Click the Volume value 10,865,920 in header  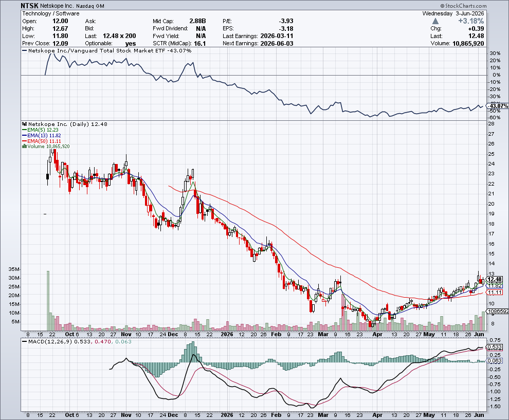[468, 44]
